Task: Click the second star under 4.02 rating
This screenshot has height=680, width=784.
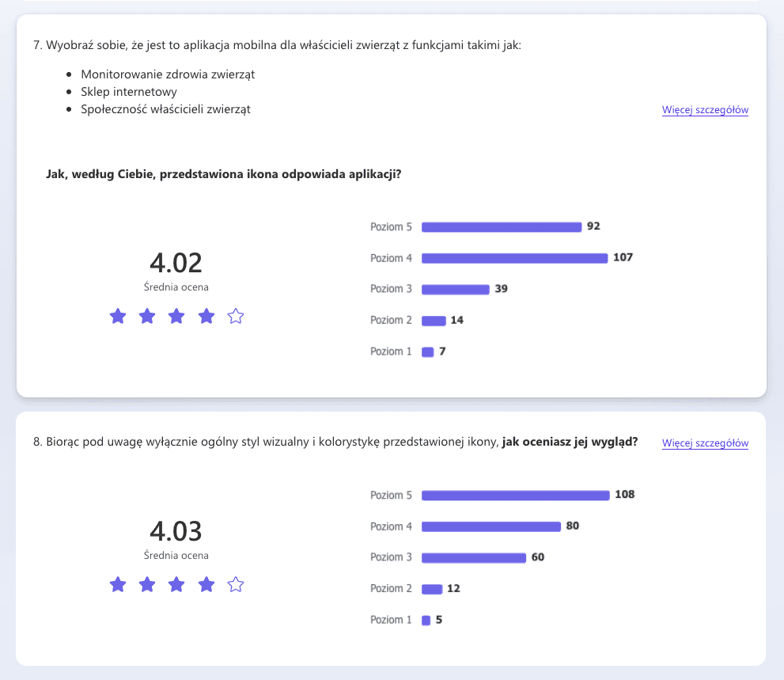Action: click(x=147, y=316)
